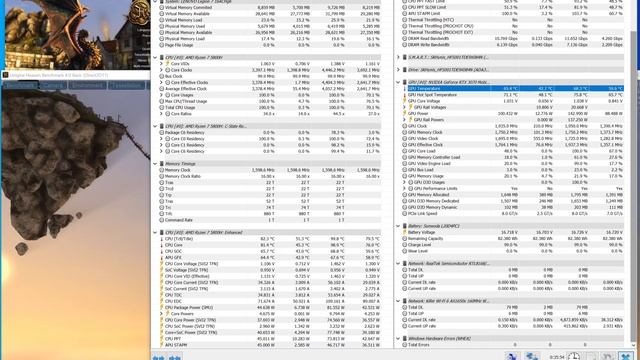Click the GPU Hot Spot Temperature thermometer icon
The height and width of the screenshot is (360, 640).
404,95
